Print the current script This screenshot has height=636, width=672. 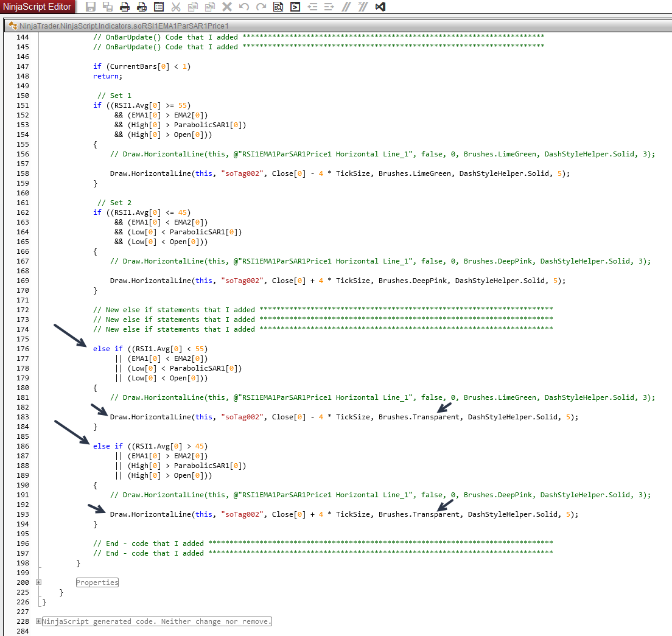click(x=125, y=7)
